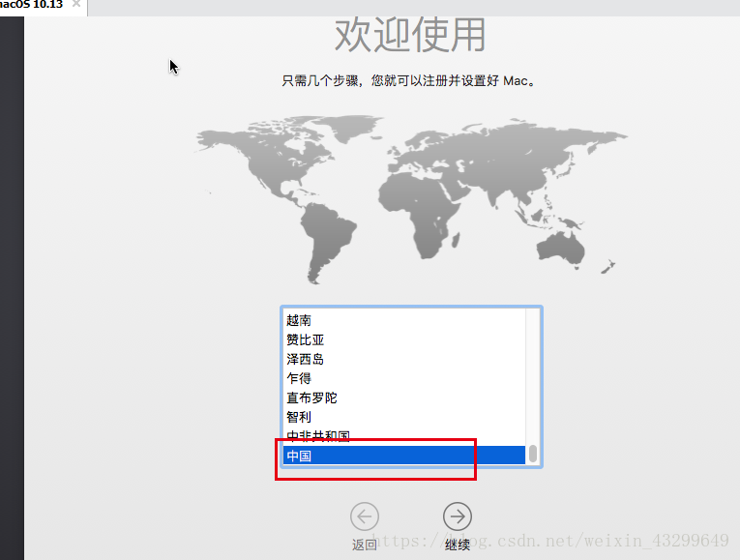Click the Back (返回) arrow icon
The image size is (740, 560).
pyautogui.click(x=365, y=516)
